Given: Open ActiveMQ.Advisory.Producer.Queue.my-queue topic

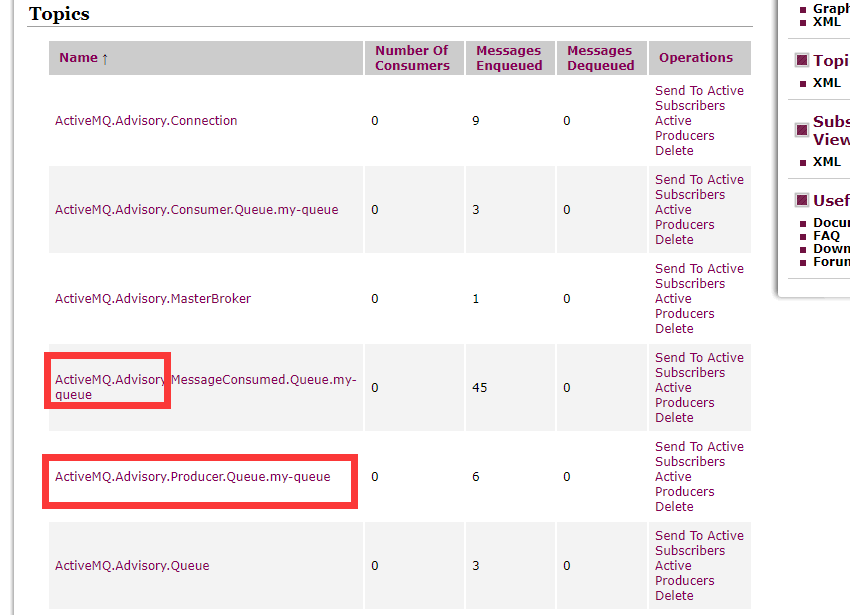Looking at the screenshot, I should click(192, 476).
